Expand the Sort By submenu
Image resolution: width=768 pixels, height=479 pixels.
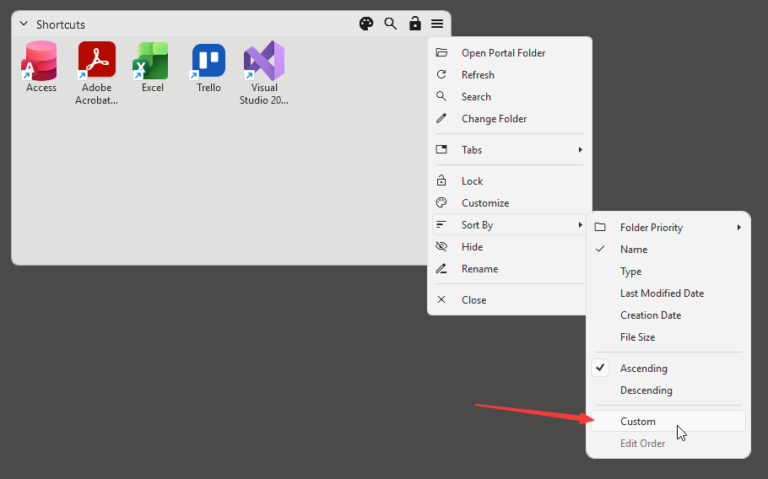pyautogui.click(x=510, y=225)
